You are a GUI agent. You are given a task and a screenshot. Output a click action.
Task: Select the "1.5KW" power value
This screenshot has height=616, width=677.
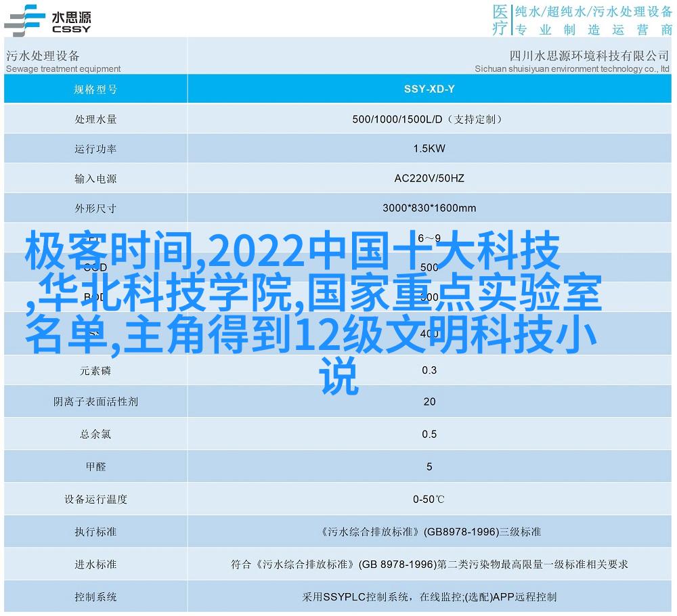click(429, 148)
